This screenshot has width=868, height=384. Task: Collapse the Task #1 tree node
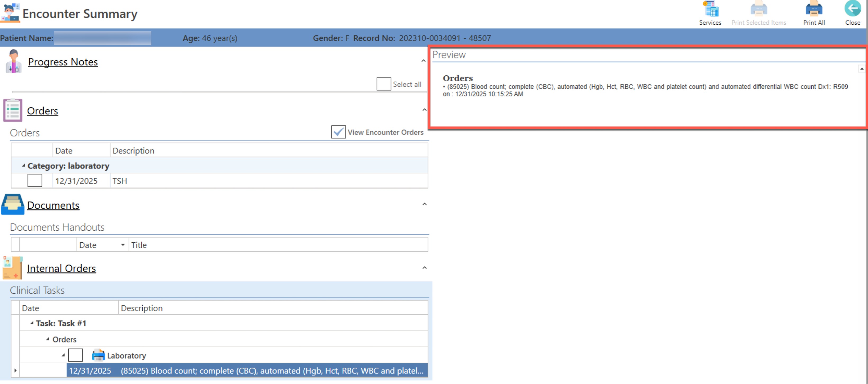pyautogui.click(x=32, y=323)
